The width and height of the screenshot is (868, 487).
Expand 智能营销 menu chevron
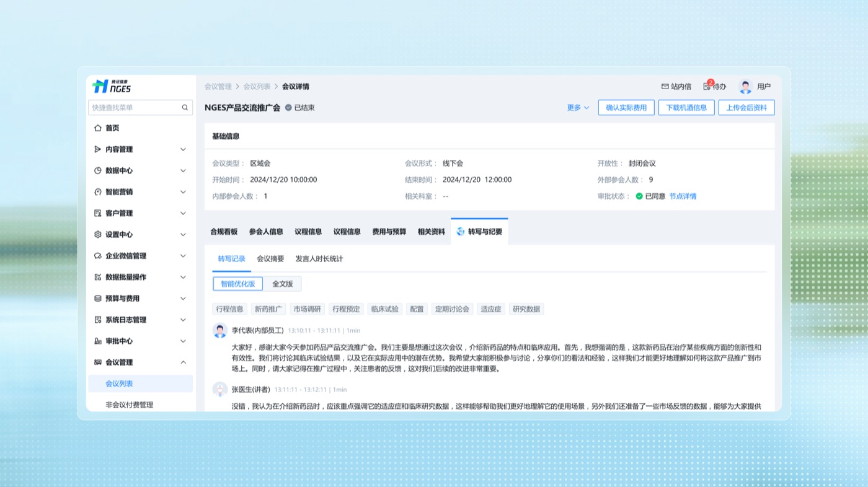[x=183, y=192]
